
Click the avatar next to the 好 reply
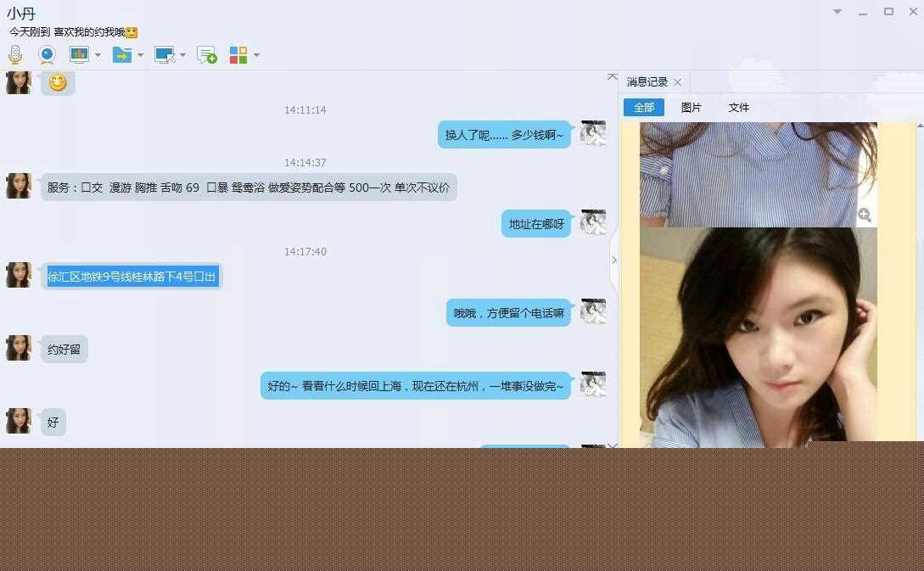pos(19,422)
